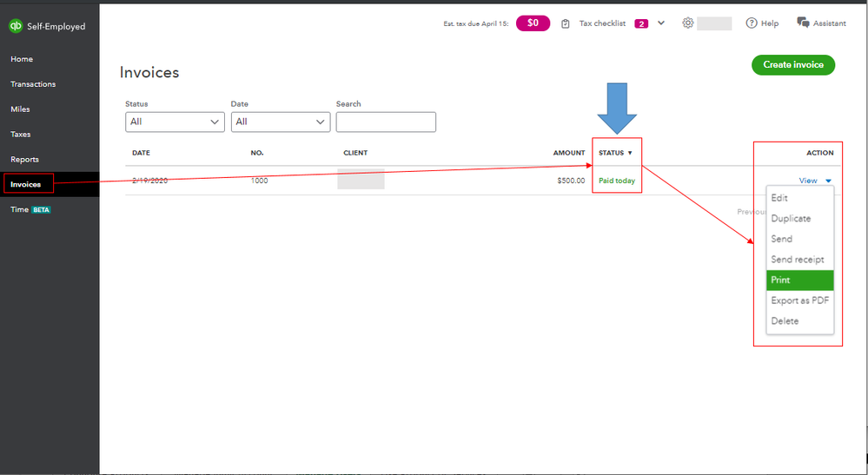Image resolution: width=868 pixels, height=475 pixels.
Task: Choose Send receipt from the action menu
Action: coord(800,260)
